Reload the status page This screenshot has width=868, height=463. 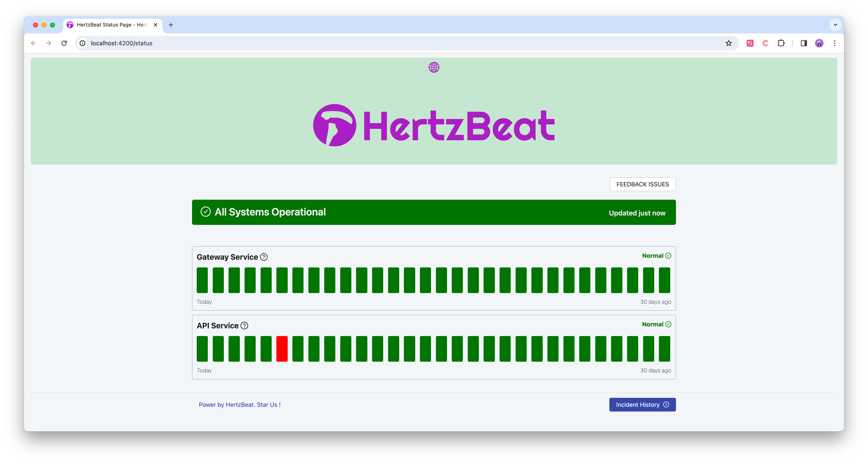[64, 43]
